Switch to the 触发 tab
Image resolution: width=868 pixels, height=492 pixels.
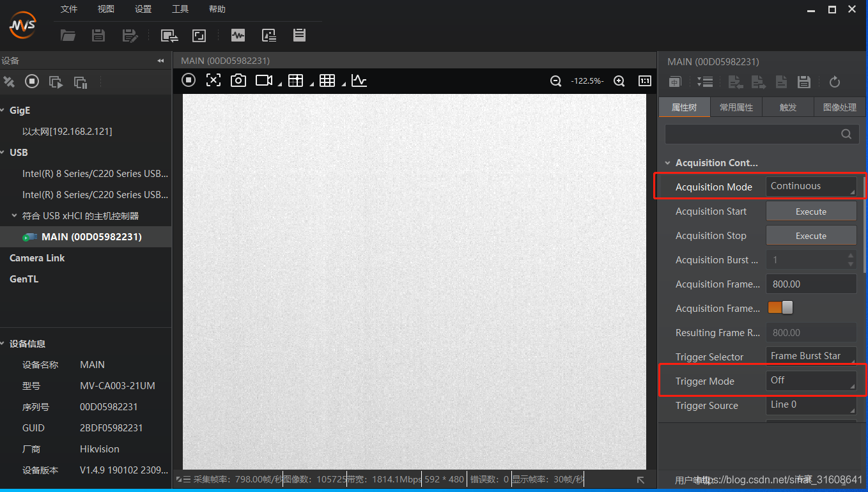click(788, 107)
